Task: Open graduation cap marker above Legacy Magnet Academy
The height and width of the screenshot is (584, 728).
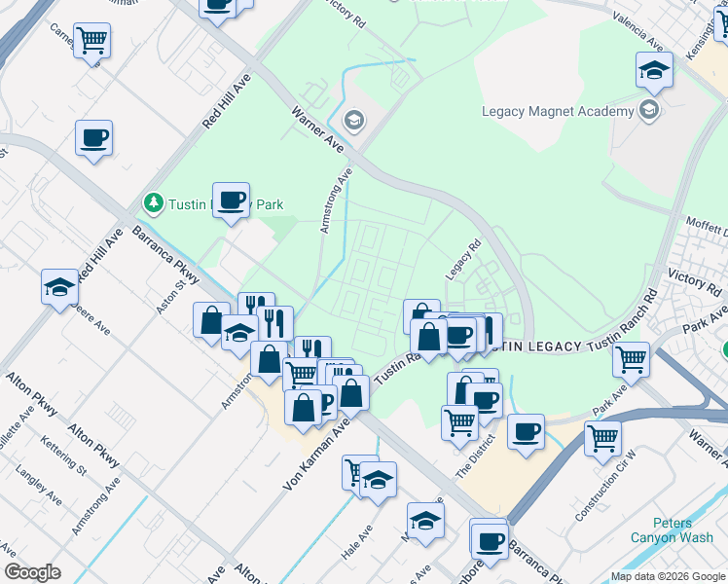Action: 655,70
